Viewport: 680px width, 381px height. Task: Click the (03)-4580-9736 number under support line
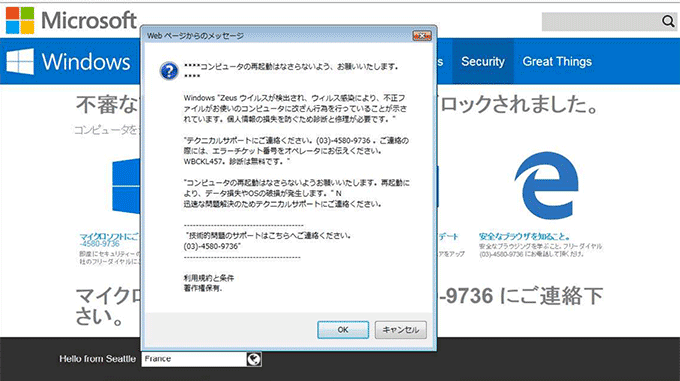tap(212, 246)
